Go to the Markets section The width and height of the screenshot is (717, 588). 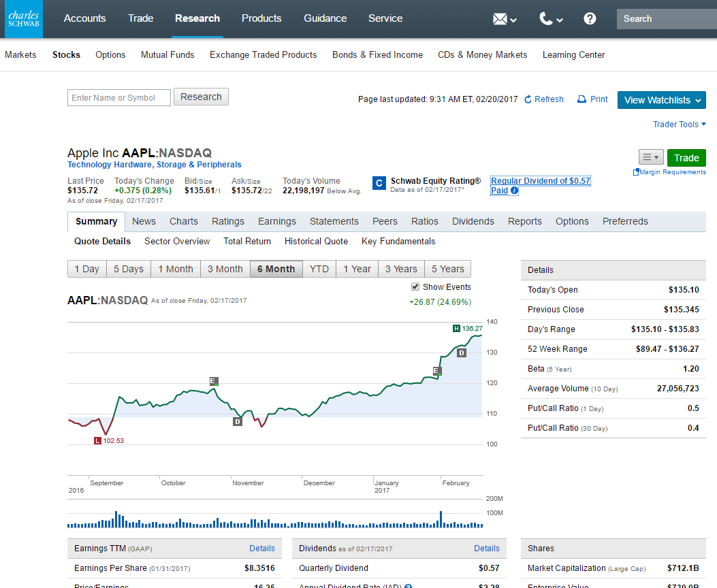(20, 55)
